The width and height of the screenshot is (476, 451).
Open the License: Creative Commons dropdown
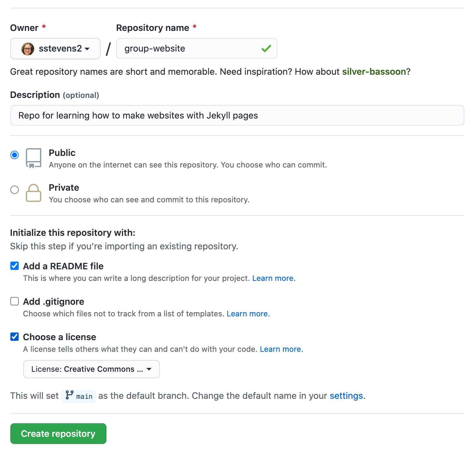click(91, 369)
